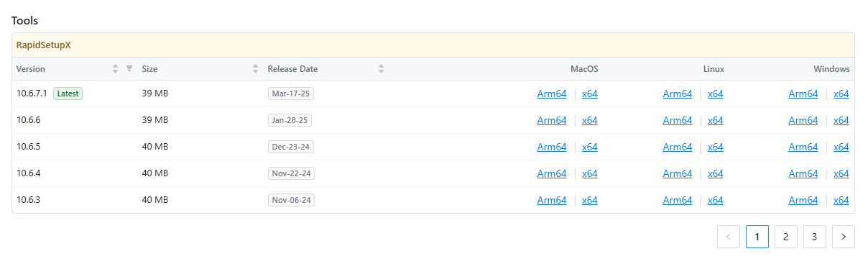Go to page 2 of results
The image size is (868, 264).
(x=785, y=237)
